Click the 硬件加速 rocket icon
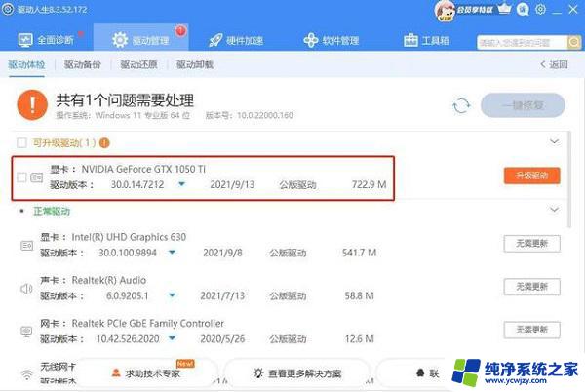The image size is (585, 392). [x=215, y=40]
